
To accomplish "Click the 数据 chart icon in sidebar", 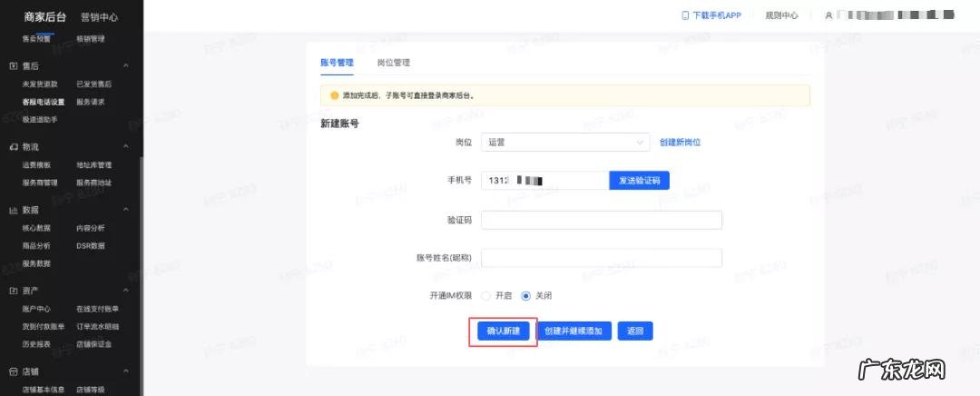I will pyautogui.click(x=13, y=210).
